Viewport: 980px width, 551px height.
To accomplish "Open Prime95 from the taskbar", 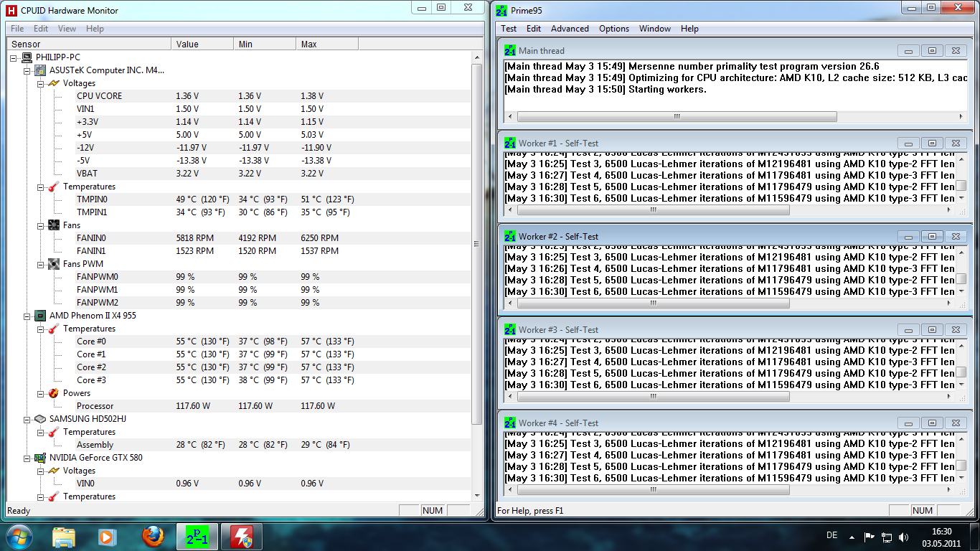I will [197, 537].
